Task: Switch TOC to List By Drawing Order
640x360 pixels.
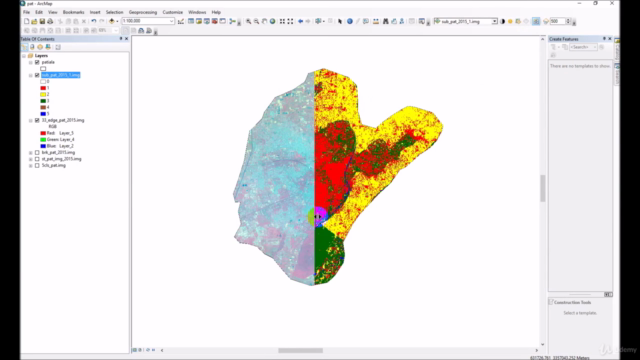Action: (24, 47)
